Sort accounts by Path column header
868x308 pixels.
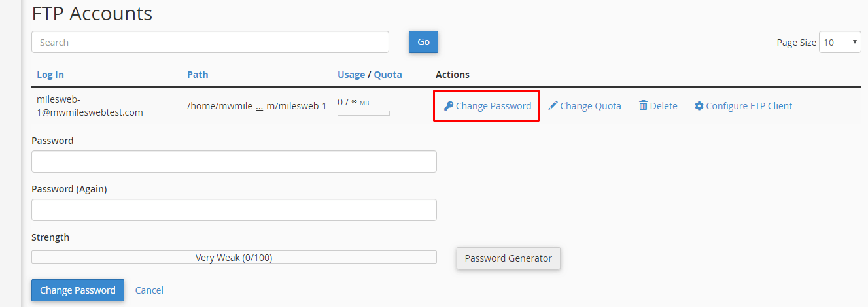click(x=198, y=75)
